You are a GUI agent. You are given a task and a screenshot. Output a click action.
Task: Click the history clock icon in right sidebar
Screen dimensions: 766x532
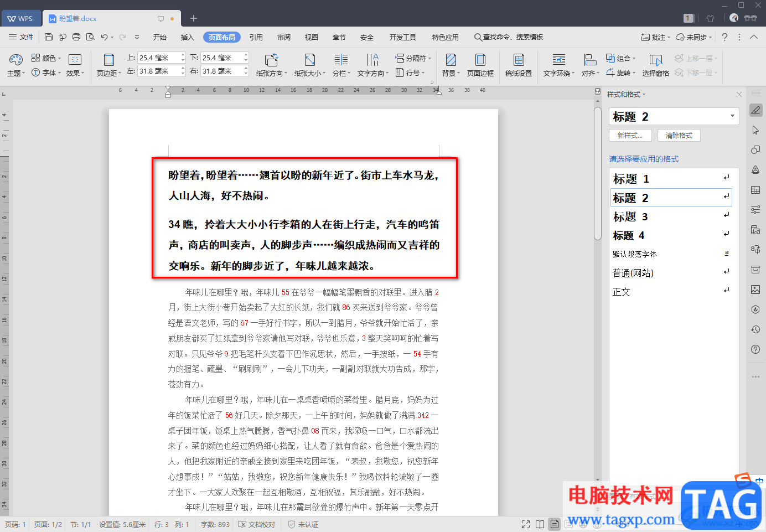click(x=755, y=329)
